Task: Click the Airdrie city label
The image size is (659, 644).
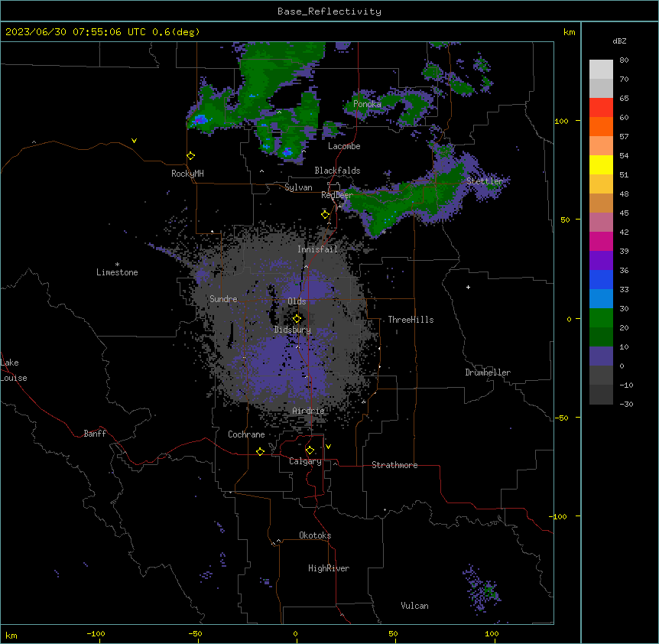Action: point(309,411)
